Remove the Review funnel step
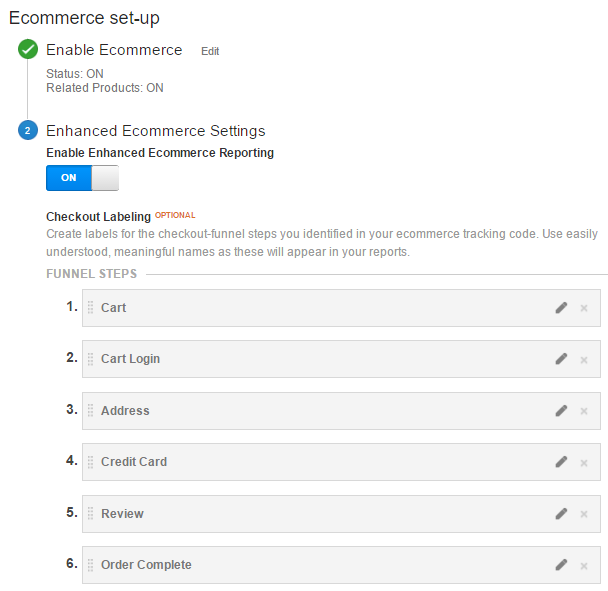 click(584, 514)
